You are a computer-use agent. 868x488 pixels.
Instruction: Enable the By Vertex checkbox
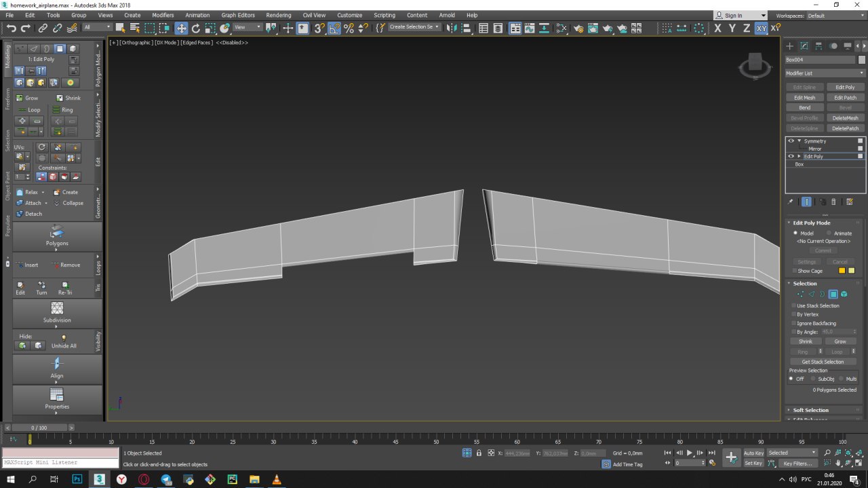794,314
